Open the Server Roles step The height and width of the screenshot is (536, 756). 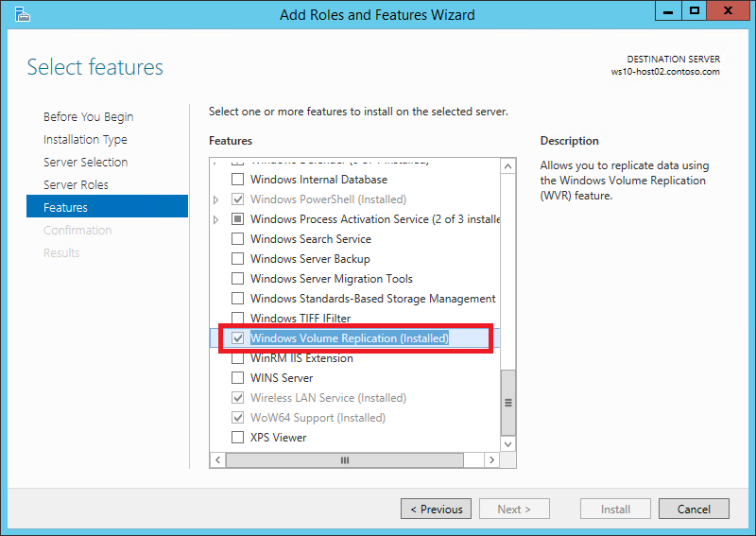(x=76, y=184)
